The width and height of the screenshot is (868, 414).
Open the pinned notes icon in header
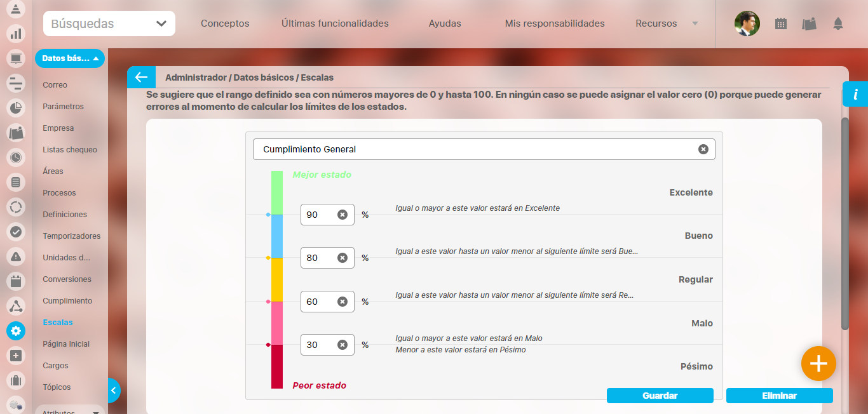point(809,24)
